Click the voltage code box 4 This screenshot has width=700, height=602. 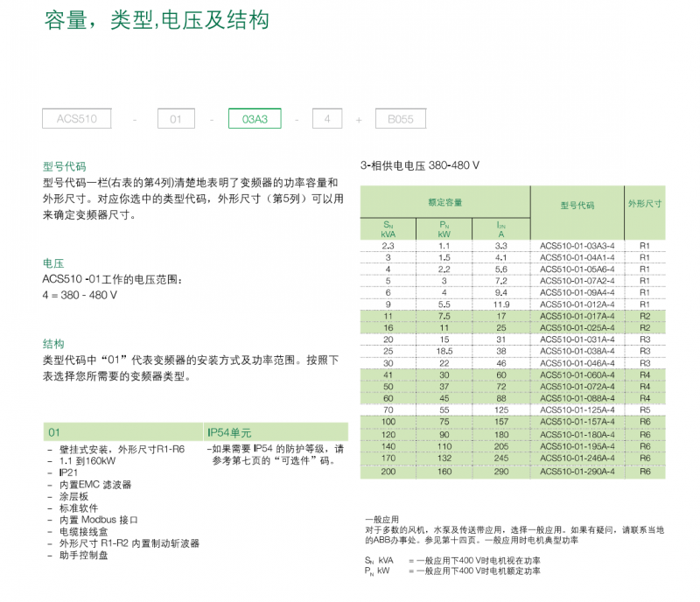327,119
